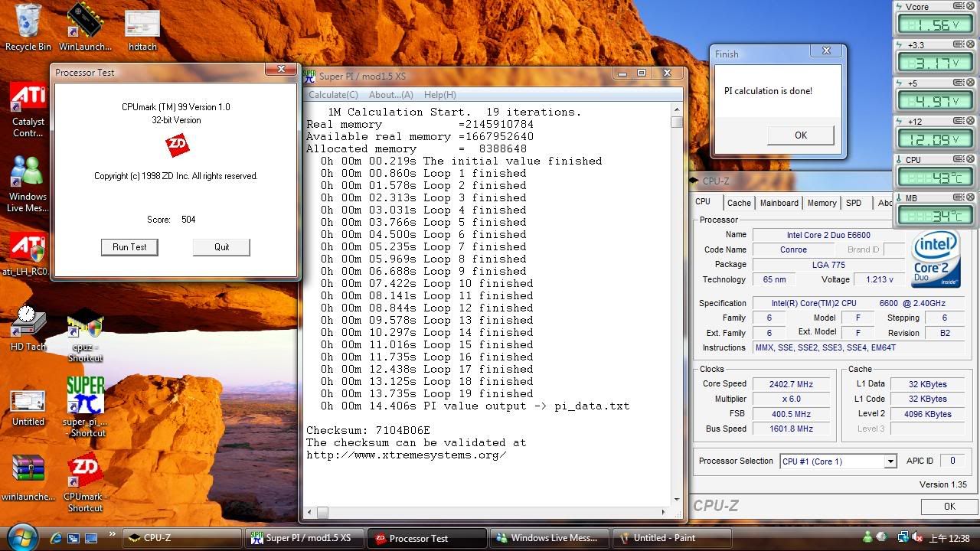Click the Name field 'Intel Core 2 Duo E6600'
The image size is (980, 551).
point(828,235)
